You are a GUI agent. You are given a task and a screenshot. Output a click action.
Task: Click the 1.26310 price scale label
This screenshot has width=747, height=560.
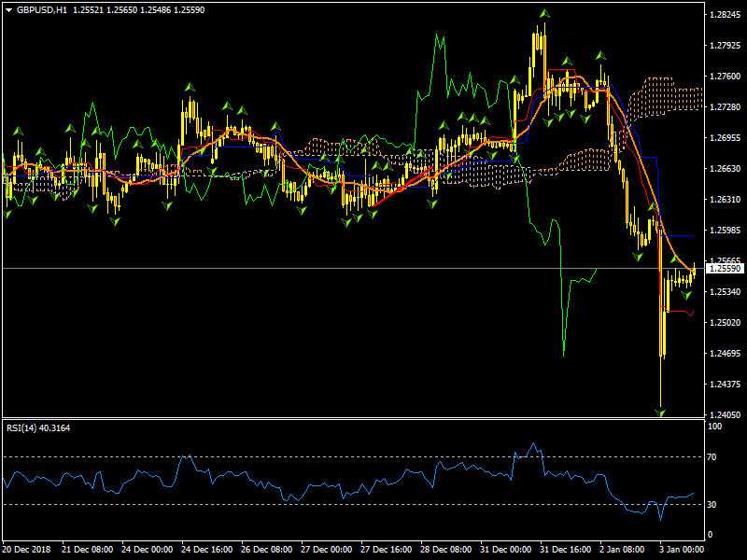[725, 200]
